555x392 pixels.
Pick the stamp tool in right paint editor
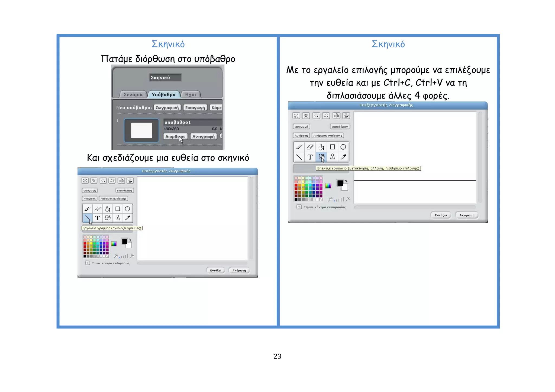point(333,157)
